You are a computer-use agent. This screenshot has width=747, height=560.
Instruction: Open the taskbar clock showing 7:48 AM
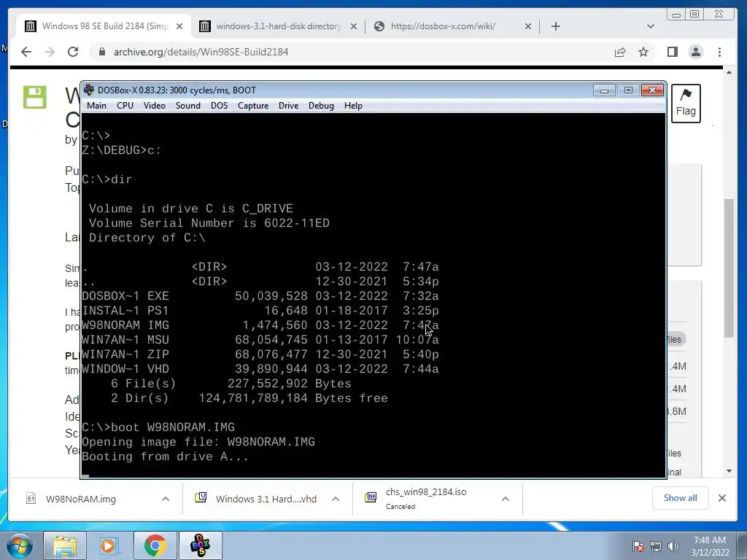[710, 546]
